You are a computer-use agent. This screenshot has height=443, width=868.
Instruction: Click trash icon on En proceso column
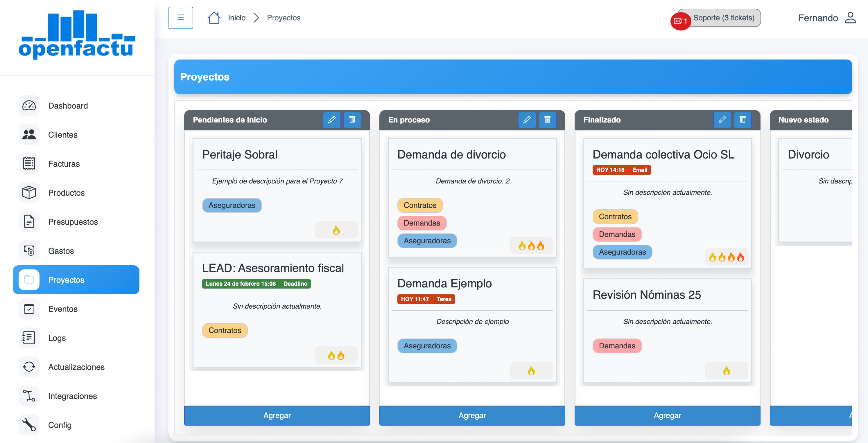coord(547,120)
